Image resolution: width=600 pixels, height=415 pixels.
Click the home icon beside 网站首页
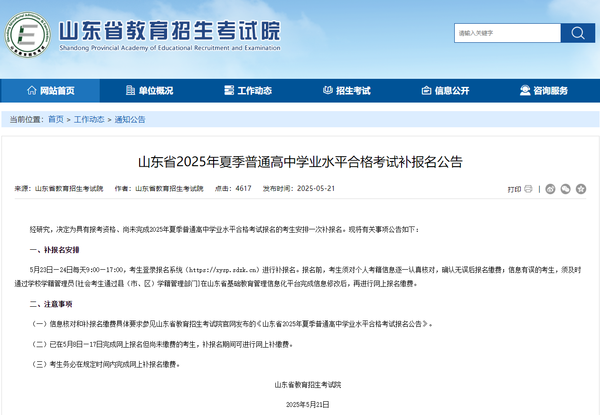pyautogui.click(x=30, y=91)
